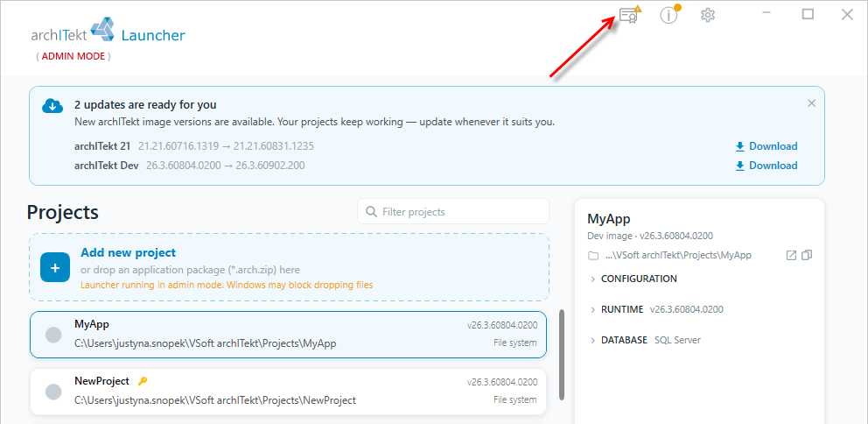The width and height of the screenshot is (868, 424).
Task: Click the key icon next to NewProject
Action: click(143, 381)
